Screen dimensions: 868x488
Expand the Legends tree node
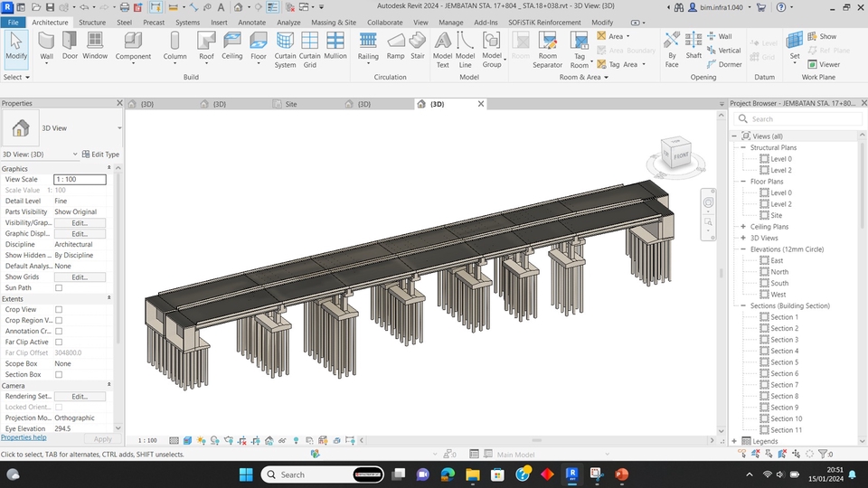click(734, 442)
